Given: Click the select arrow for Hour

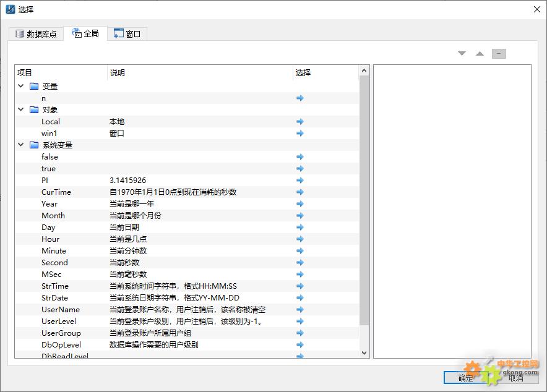Looking at the screenshot, I should pos(300,239).
